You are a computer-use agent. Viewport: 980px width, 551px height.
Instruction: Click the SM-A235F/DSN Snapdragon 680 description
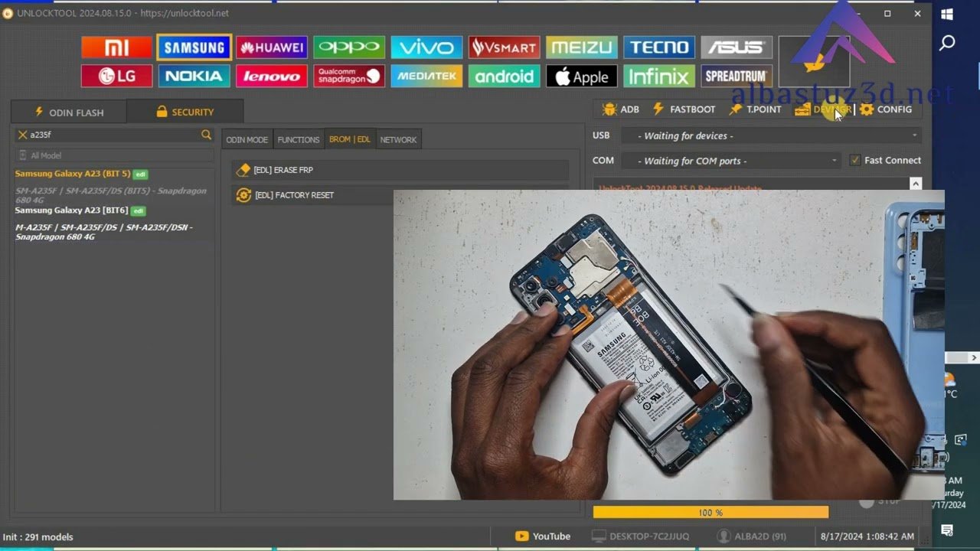point(104,232)
